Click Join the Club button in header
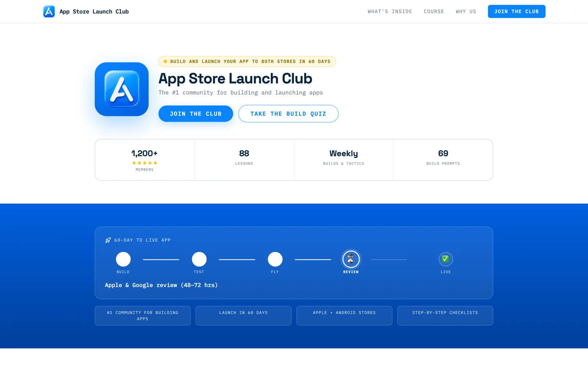The width and height of the screenshot is (588, 368). pos(516,11)
